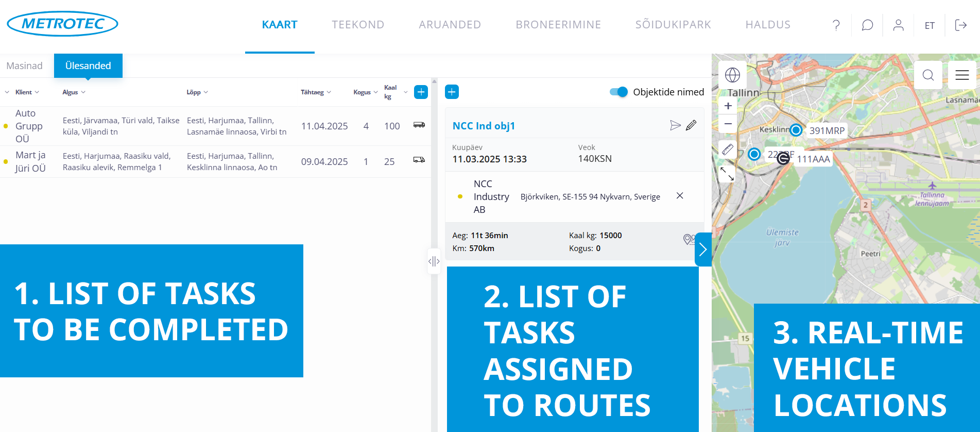Send the NCC Ind obj1 route

[675, 125]
